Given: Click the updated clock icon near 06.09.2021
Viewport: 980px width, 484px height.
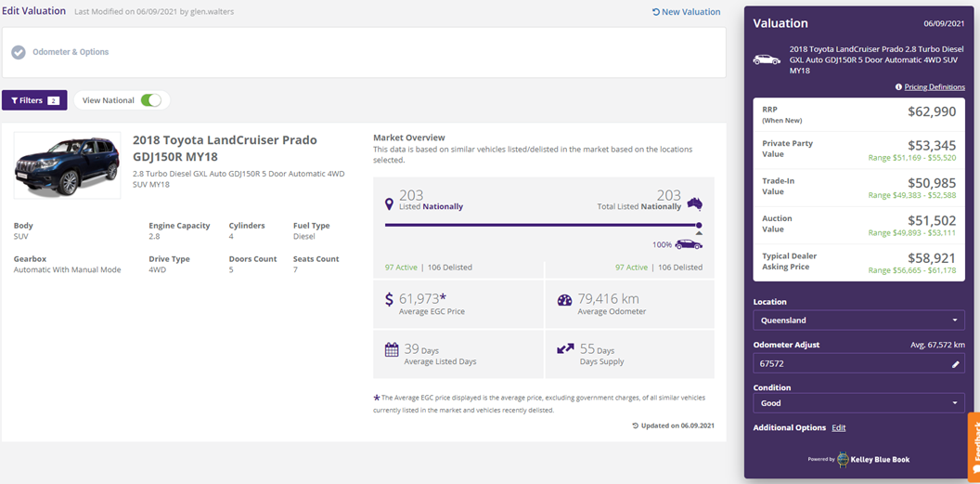Looking at the screenshot, I should (636, 425).
